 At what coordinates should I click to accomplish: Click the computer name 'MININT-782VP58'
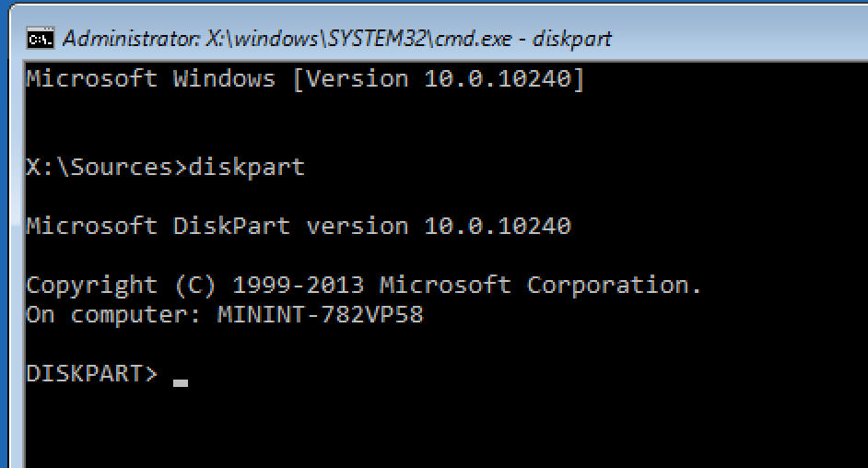320,314
